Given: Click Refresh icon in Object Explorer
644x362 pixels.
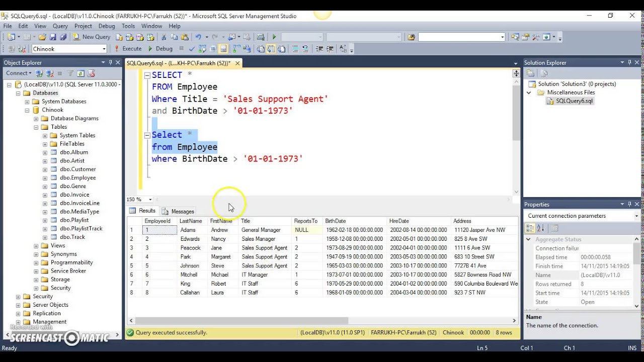Looking at the screenshot, I should click(80, 73).
